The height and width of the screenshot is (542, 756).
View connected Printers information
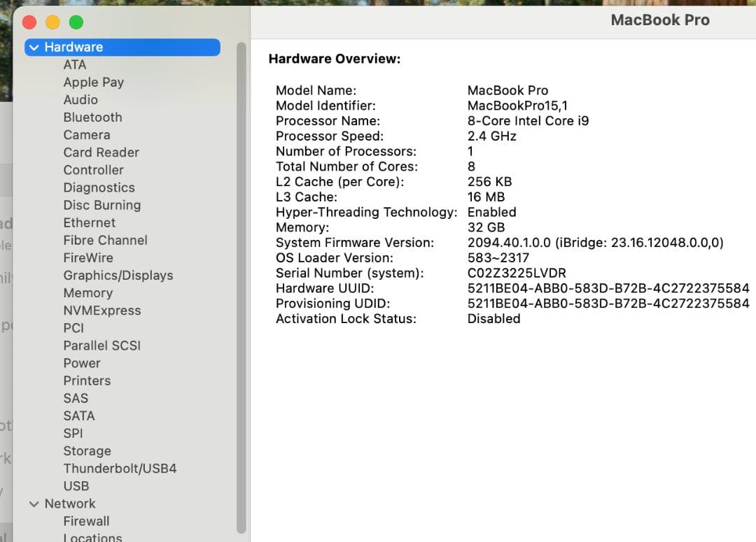(x=87, y=380)
